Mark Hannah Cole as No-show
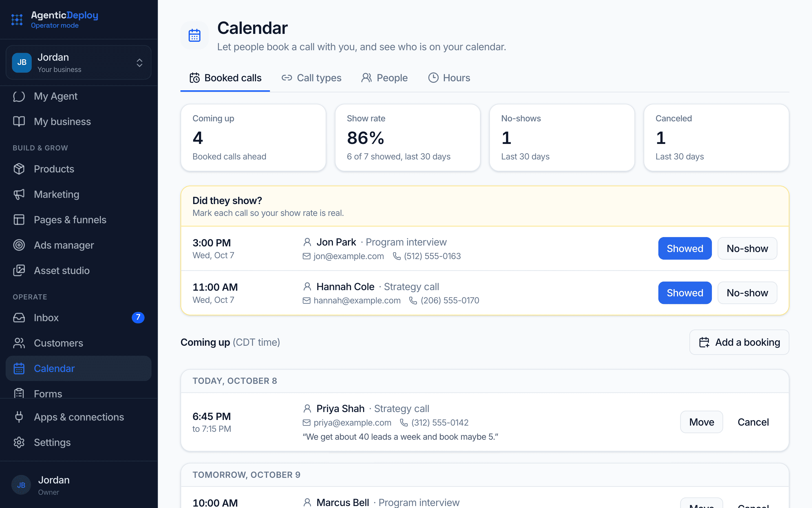 [x=747, y=293]
